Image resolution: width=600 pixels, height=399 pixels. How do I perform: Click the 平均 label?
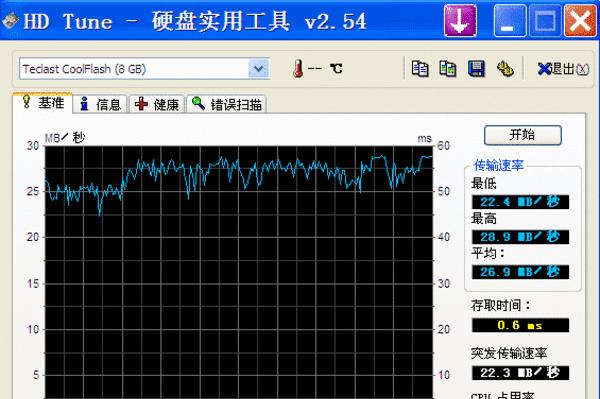488,253
